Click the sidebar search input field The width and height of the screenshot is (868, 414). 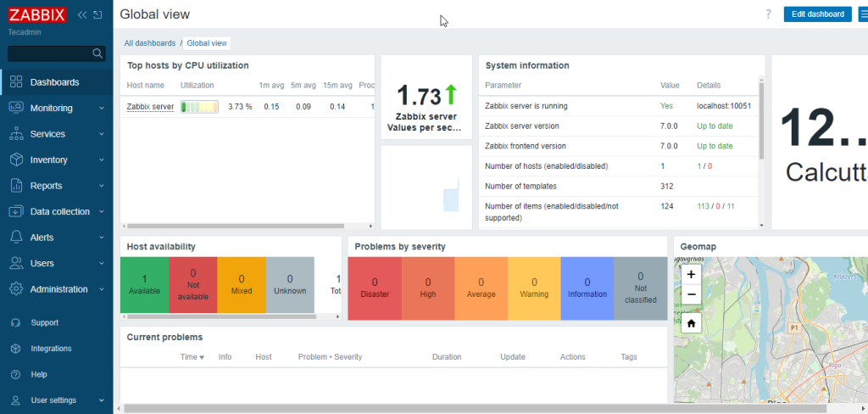pos(49,53)
